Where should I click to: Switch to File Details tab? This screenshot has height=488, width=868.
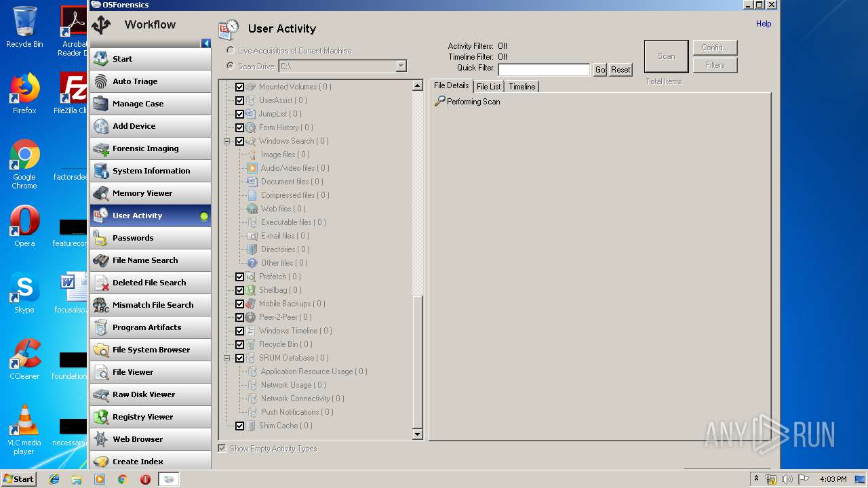(451, 85)
